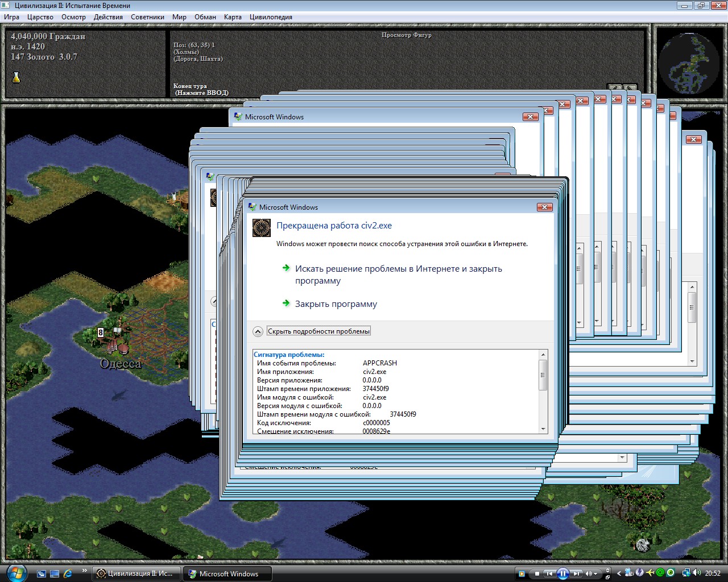
Task: Click the 'Сигнатура проблемы:' heading
Action: 289,355
